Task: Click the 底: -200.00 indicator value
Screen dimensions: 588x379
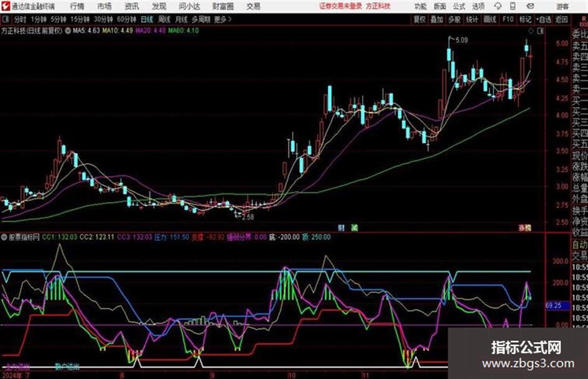Action: pyautogui.click(x=284, y=237)
